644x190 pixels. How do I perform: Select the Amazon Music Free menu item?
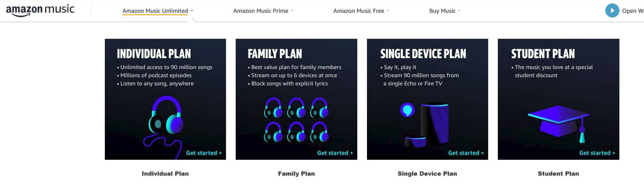(358, 11)
